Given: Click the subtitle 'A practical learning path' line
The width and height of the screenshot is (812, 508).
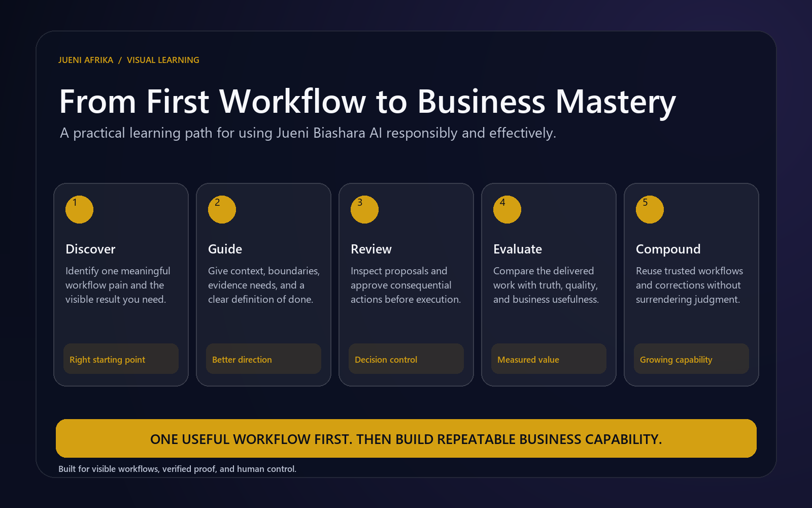Looking at the screenshot, I should (x=308, y=133).
